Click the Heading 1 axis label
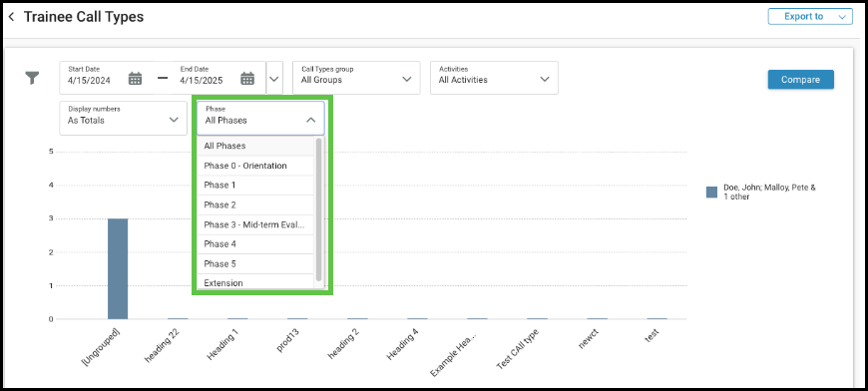The image size is (868, 391). click(222, 343)
